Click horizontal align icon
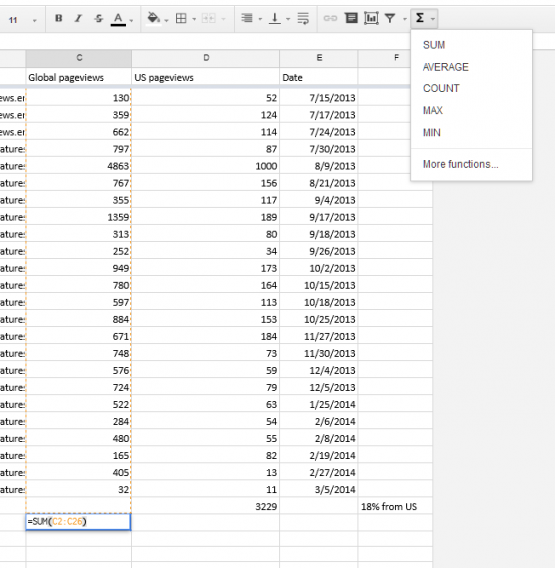 (247, 18)
